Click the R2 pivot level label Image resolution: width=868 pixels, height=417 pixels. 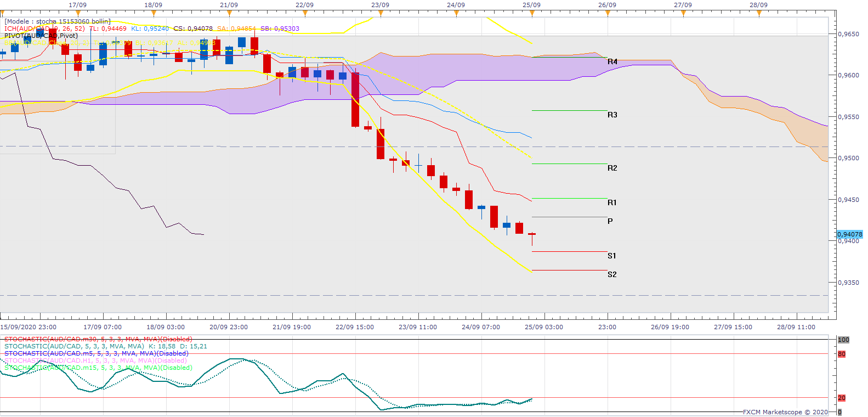pyautogui.click(x=612, y=168)
